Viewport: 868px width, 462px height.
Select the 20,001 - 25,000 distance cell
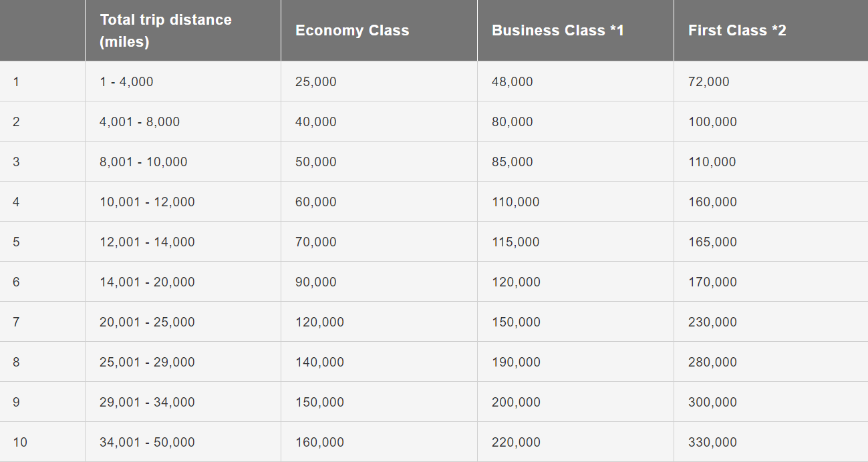pos(147,322)
